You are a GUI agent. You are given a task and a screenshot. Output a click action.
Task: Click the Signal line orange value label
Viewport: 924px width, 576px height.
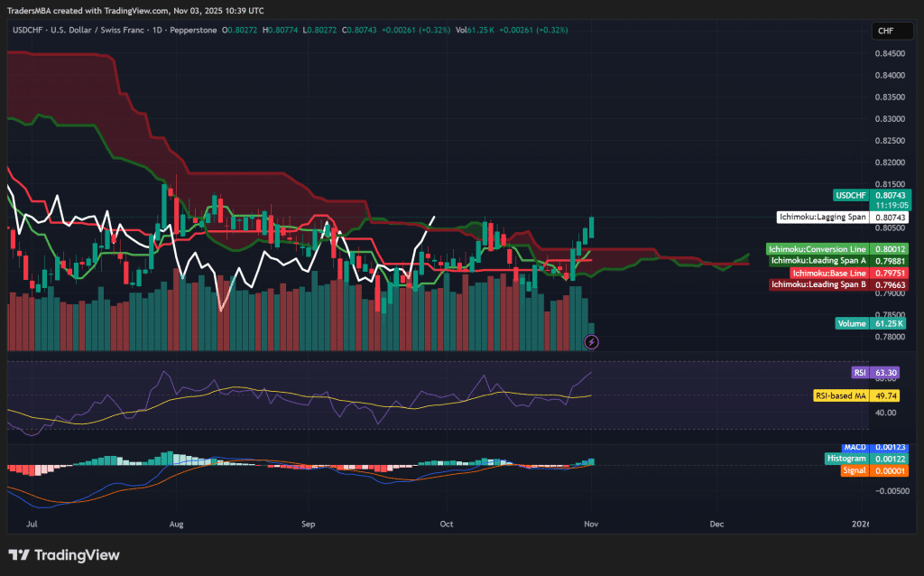(x=854, y=470)
